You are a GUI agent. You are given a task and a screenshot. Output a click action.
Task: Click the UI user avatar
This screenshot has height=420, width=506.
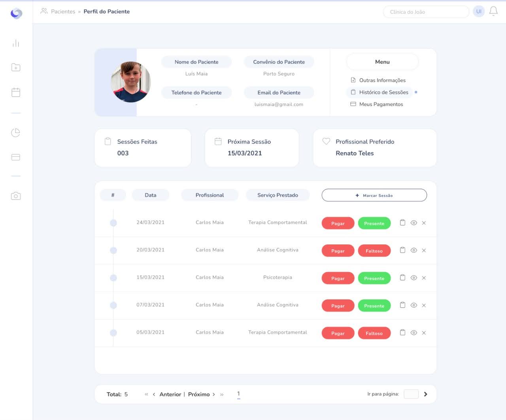pyautogui.click(x=479, y=11)
